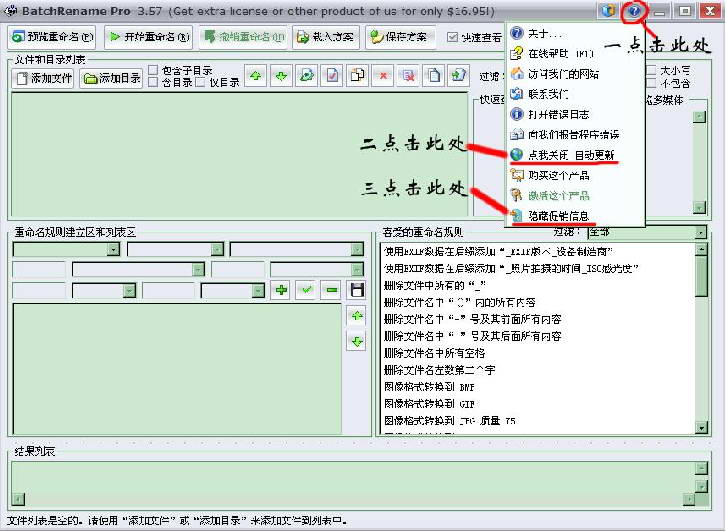Click the blank page paste icon in file toolbar
726x532 pixels.
tap(434, 76)
